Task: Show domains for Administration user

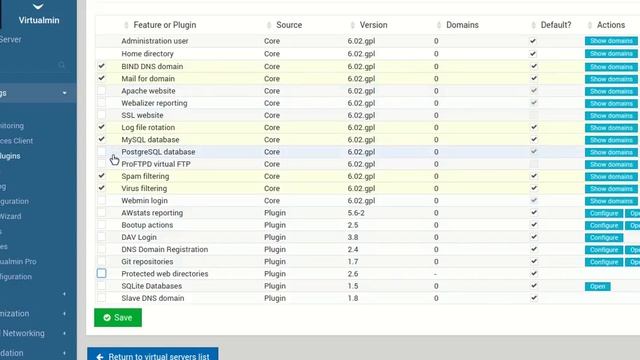Action: point(611,41)
